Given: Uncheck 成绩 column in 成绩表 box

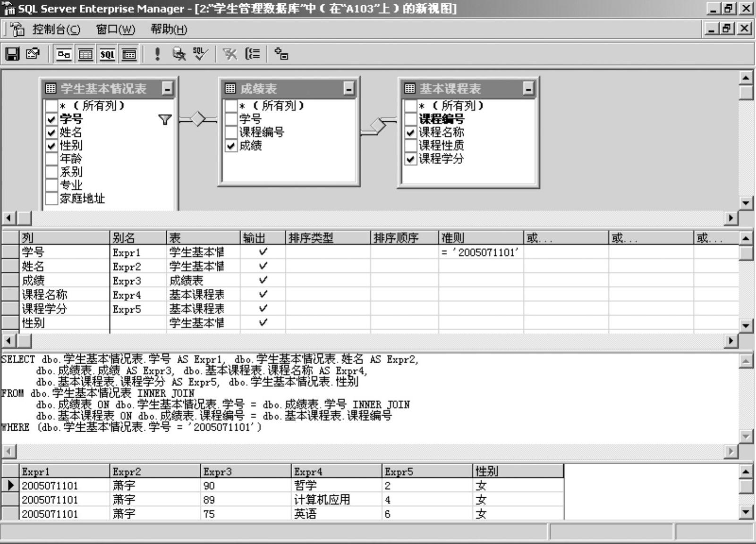Looking at the screenshot, I should tap(231, 146).
